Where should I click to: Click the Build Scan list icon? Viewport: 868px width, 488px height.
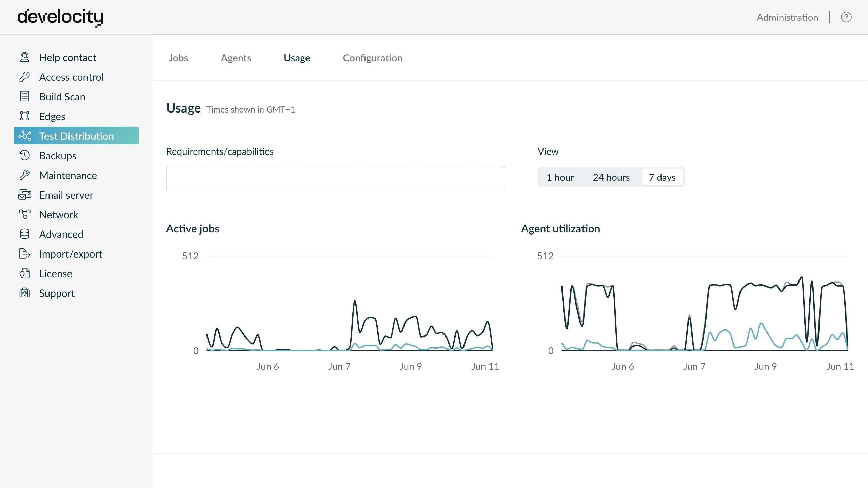25,97
